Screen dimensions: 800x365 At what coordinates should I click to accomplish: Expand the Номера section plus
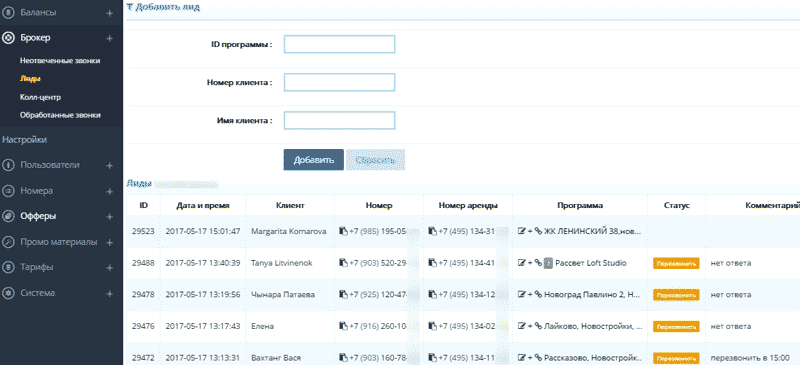point(109,191)
